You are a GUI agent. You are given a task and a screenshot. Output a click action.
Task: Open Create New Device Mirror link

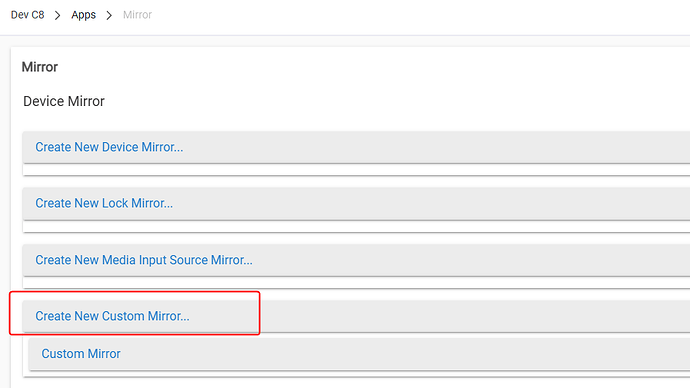coord(109,147)
